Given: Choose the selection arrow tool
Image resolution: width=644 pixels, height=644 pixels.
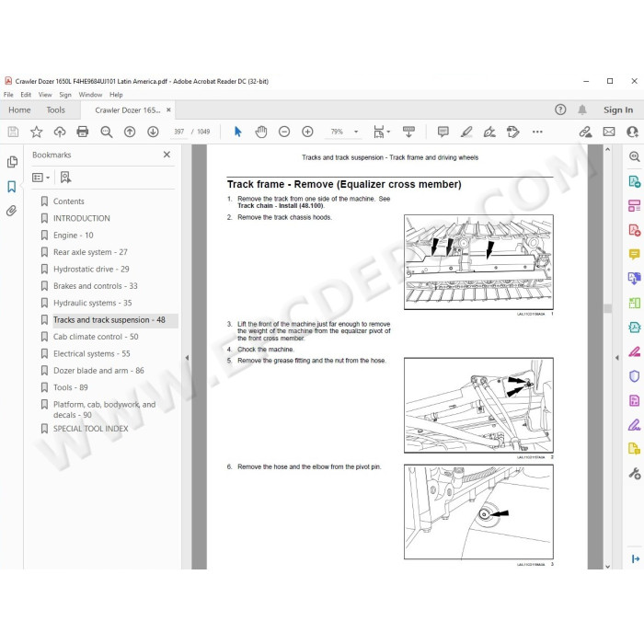Looking at the screenshot, I should 237,132.
